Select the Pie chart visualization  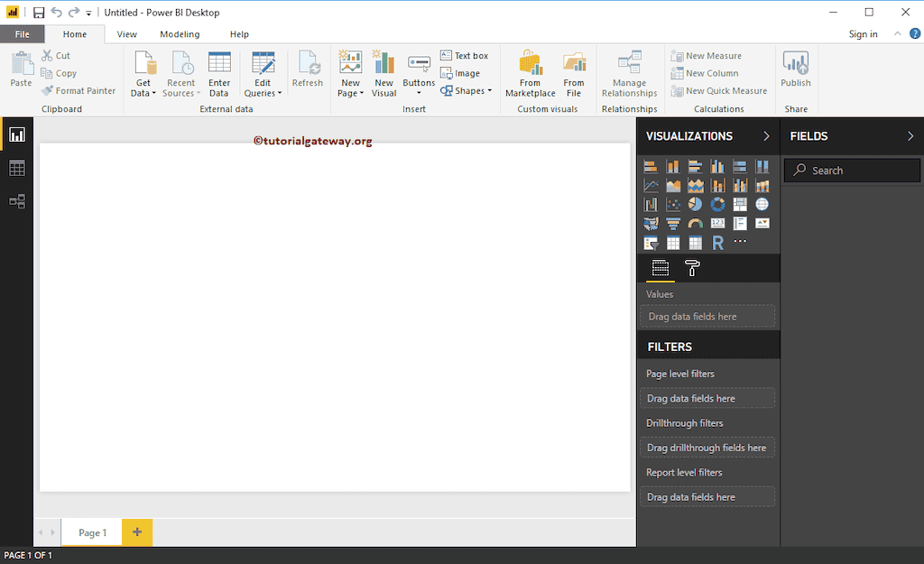[695, 204]
